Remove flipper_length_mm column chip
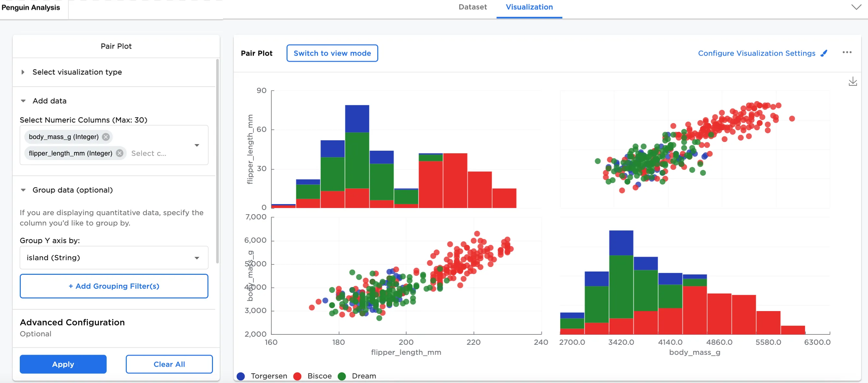 coord(120,153)
